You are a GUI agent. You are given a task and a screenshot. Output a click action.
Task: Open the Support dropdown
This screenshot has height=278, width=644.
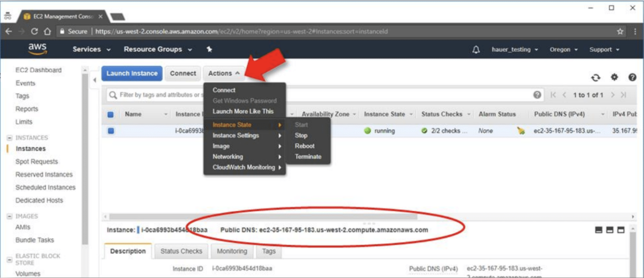tap(604, 50)
